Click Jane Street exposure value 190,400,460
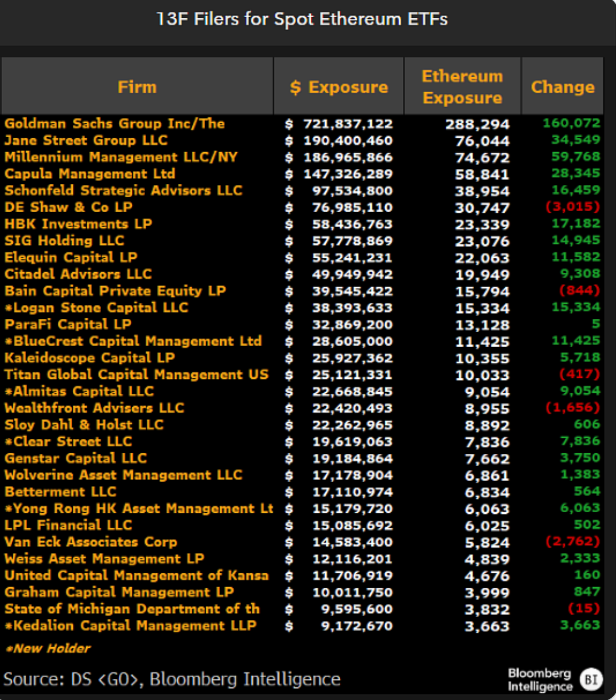 click(348, 141)
